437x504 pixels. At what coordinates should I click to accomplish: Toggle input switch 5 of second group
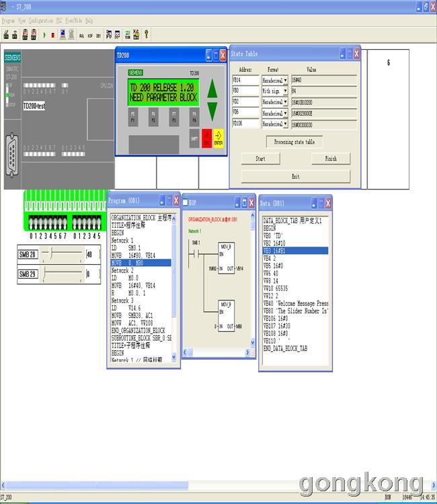point(99,222)
